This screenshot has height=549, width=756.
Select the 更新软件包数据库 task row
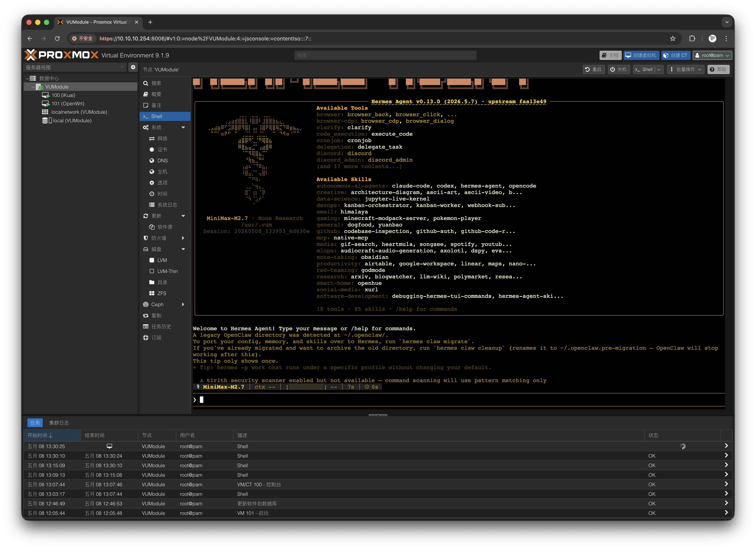click(378, 503)
